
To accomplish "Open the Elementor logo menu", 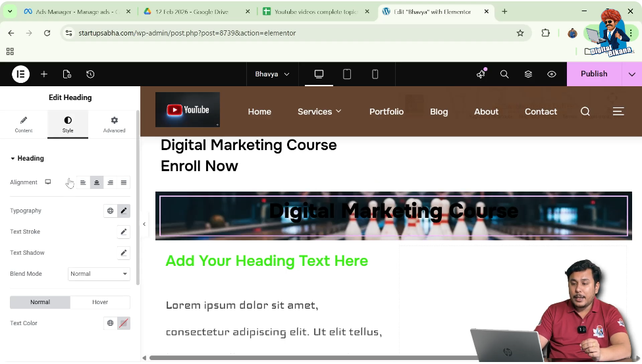I will 20,74.
